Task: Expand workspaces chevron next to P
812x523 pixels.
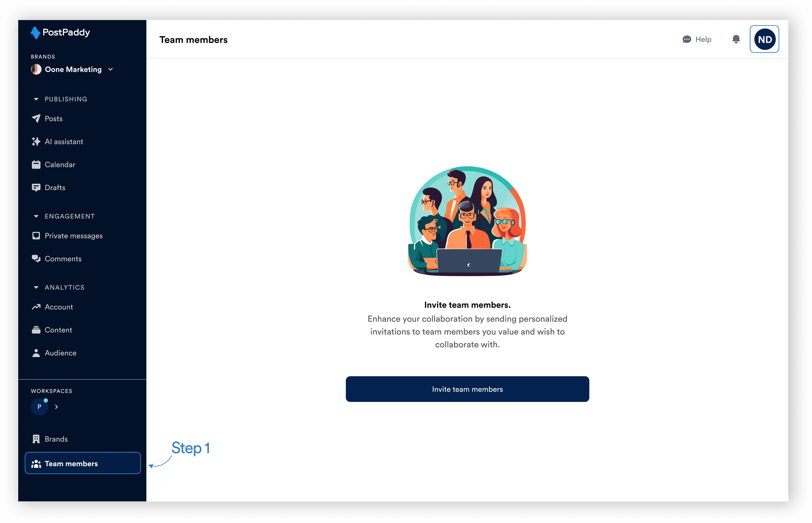Action: (56, 407)
